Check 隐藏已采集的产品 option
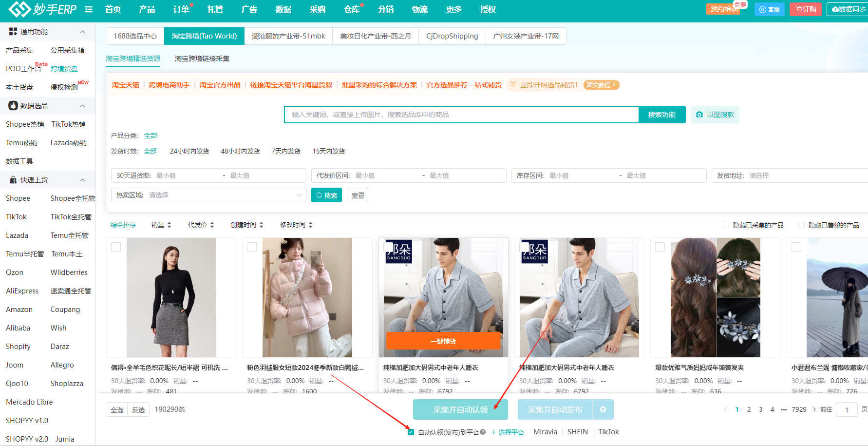The height and width of the screenshot is (446, 868). [726, 225]
